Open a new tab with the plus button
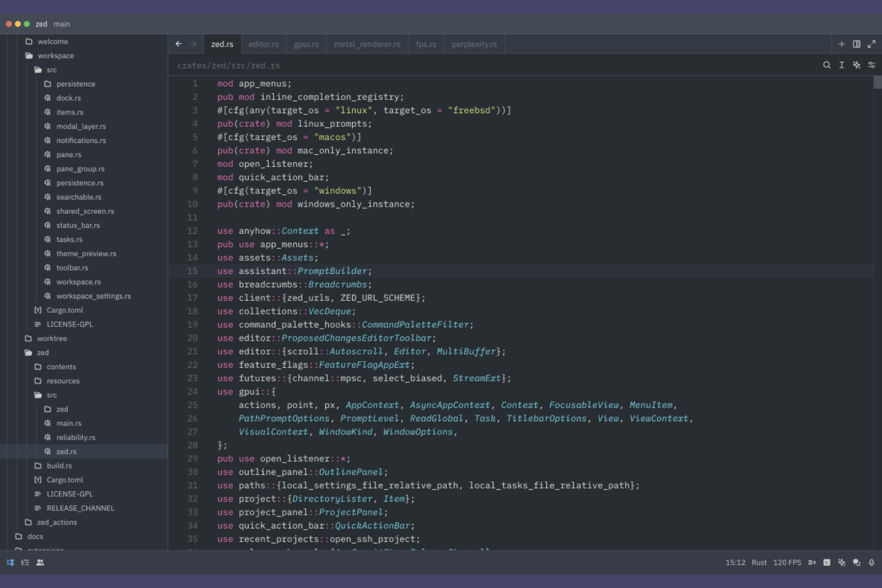This screenshot has height=588, width=882. tap(841, 43)
